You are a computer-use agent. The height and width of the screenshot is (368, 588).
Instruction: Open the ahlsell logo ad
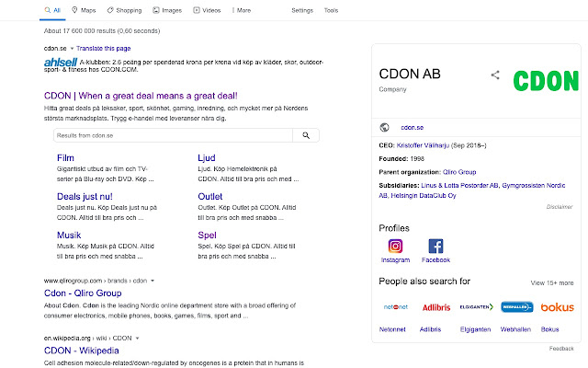pos(61,63)
